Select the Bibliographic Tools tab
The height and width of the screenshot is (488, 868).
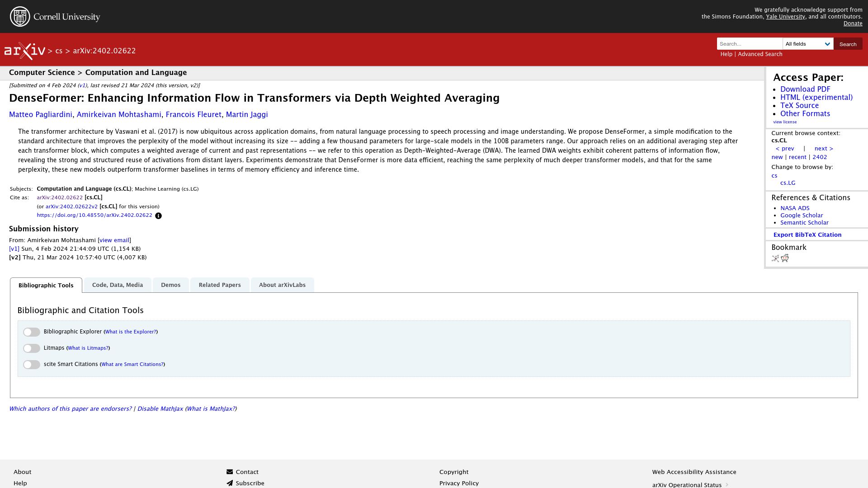(x=46, y=286)
